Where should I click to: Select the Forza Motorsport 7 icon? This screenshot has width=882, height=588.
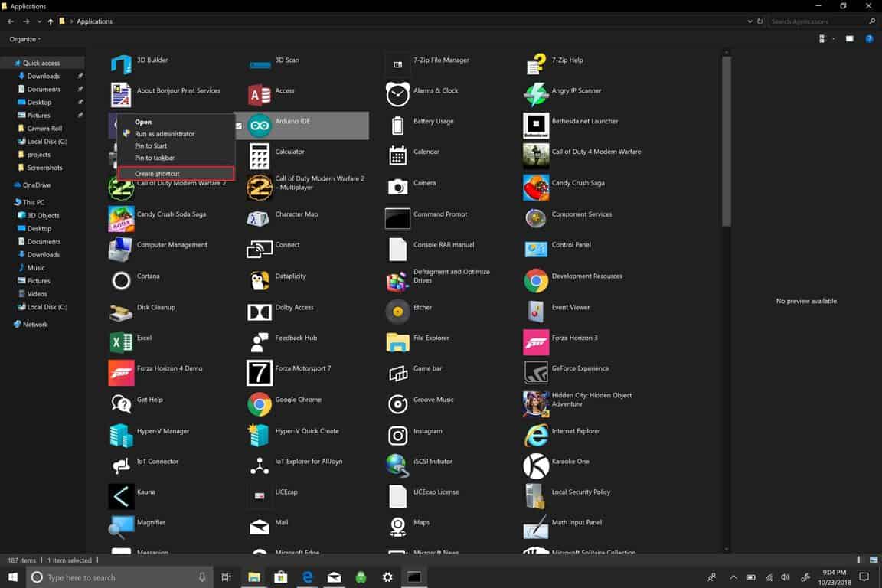click(260, 373)
